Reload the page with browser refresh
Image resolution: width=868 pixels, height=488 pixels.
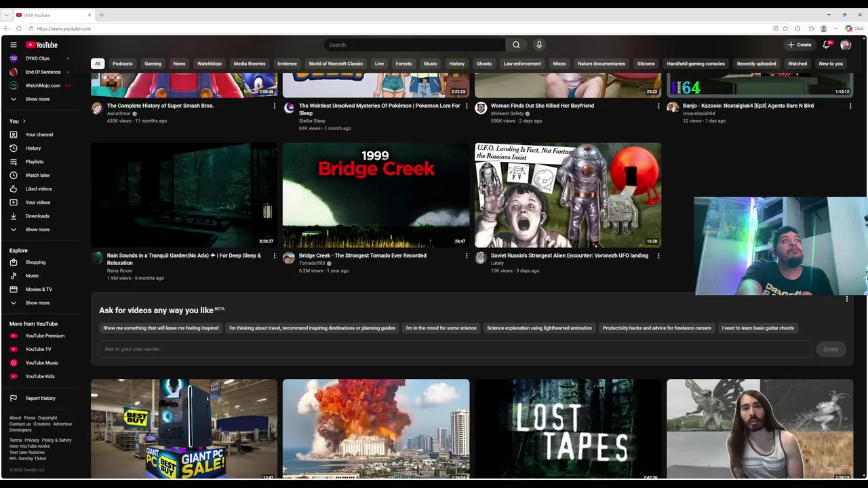18,28
